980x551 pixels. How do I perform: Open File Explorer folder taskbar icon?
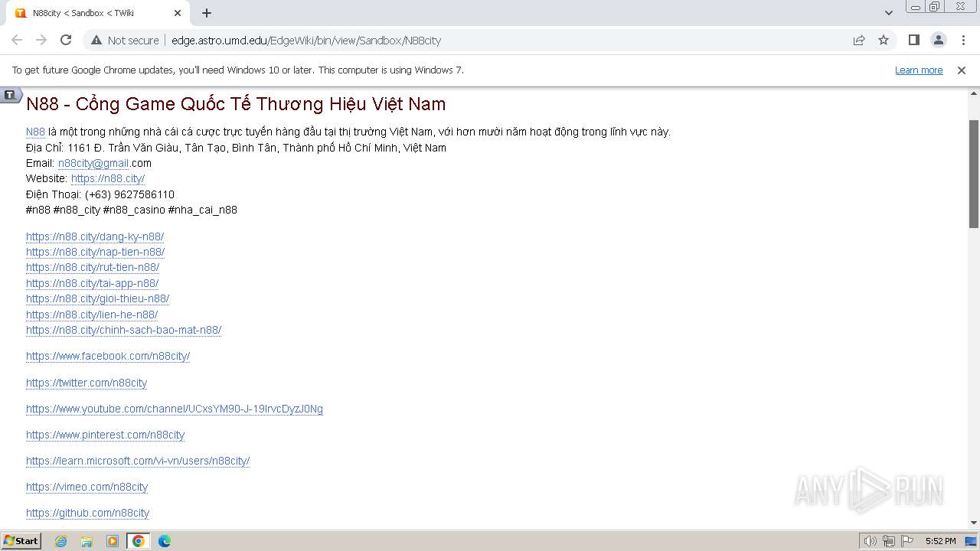pos(87,541)
